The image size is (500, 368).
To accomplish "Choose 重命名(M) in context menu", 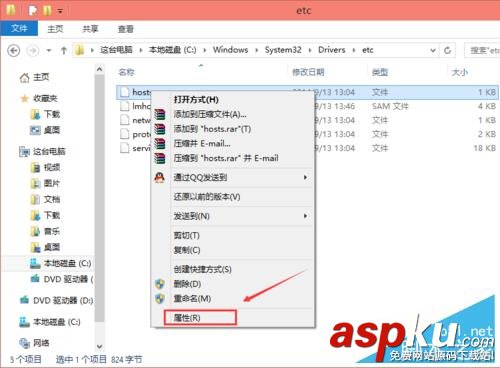I will point(233,299).
